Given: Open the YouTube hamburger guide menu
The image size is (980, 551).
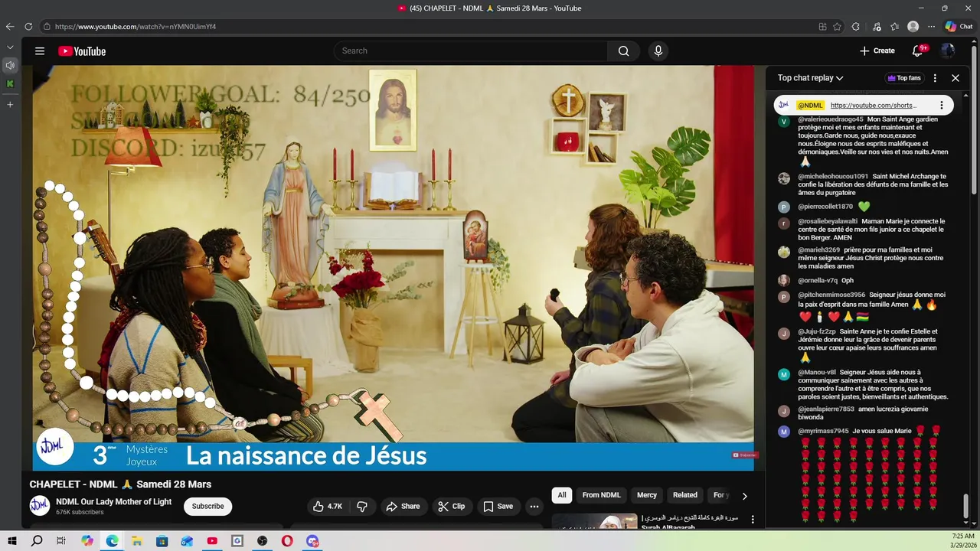Looking at the screenshot, I should click(40, 51).
